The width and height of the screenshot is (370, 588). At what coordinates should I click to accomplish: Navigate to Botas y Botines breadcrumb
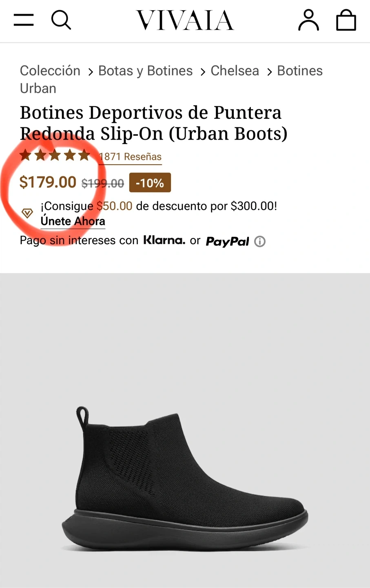click(x=145, y=71)
